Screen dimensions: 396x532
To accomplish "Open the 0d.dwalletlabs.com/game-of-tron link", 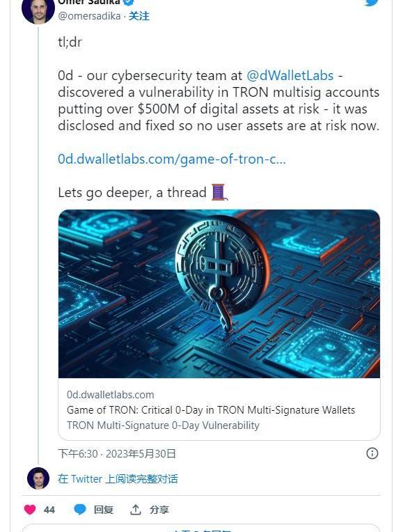I will pos(172,159).
